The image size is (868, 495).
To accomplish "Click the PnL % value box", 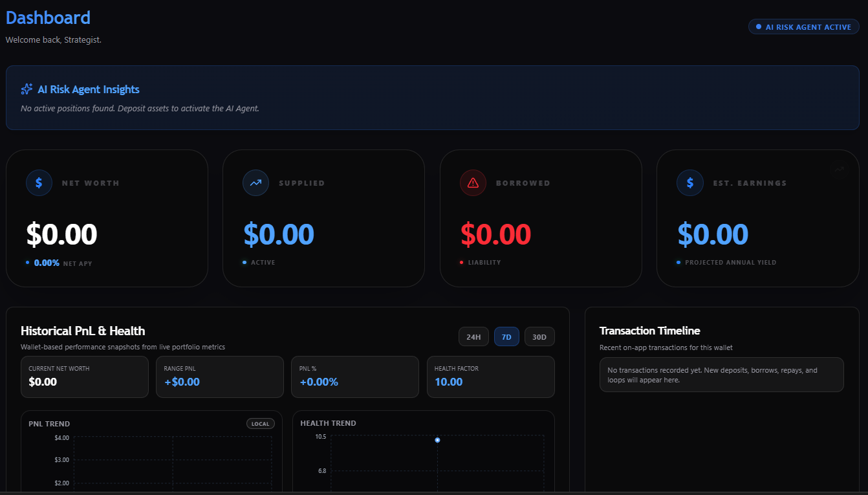I will click(355, 377).
